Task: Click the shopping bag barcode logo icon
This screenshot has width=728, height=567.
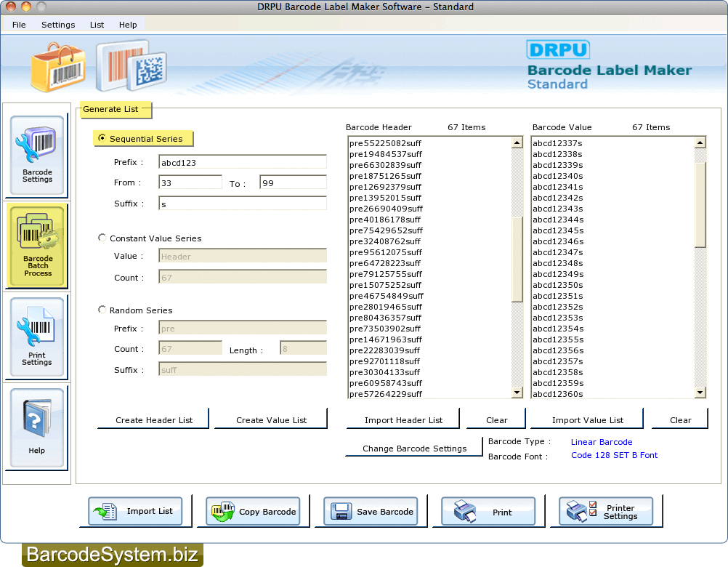Action: pyautogui.click(x=58, y=66)
